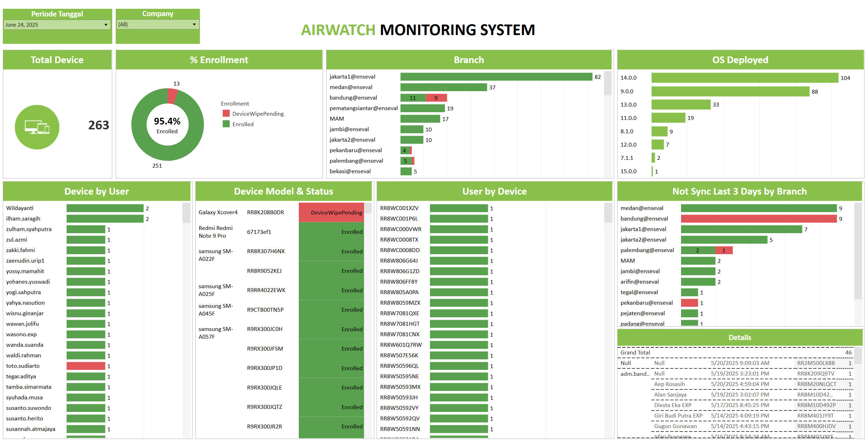Select the Grand Total row in Details
868x447 pixels.
635,353
